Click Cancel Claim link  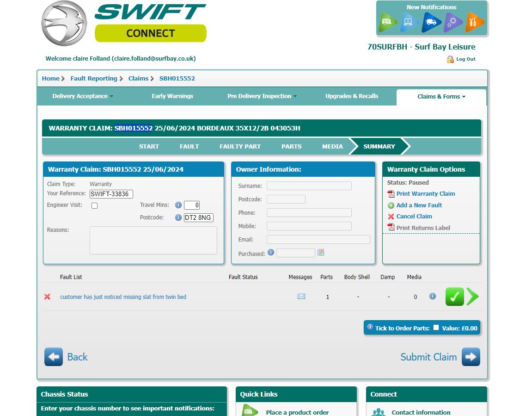(x=414, y=217)
